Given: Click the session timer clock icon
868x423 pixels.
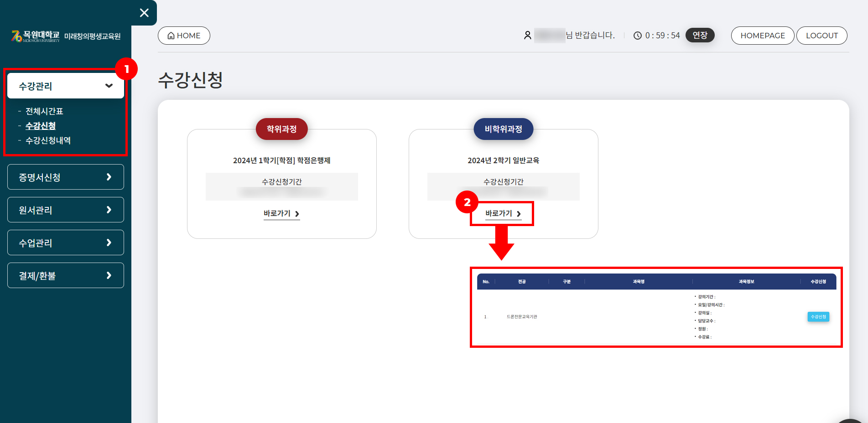Looking at the screenshot, I should click(x=638, y=36).
